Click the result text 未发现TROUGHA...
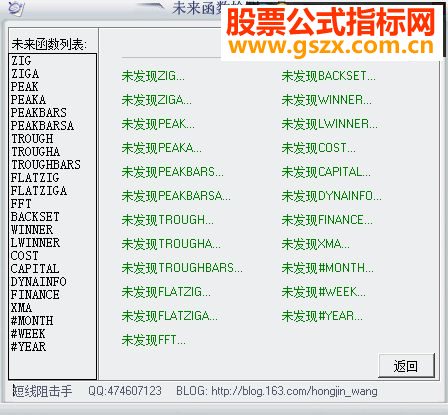The height and width of the screenshot is (415, 448). point(171,244)
